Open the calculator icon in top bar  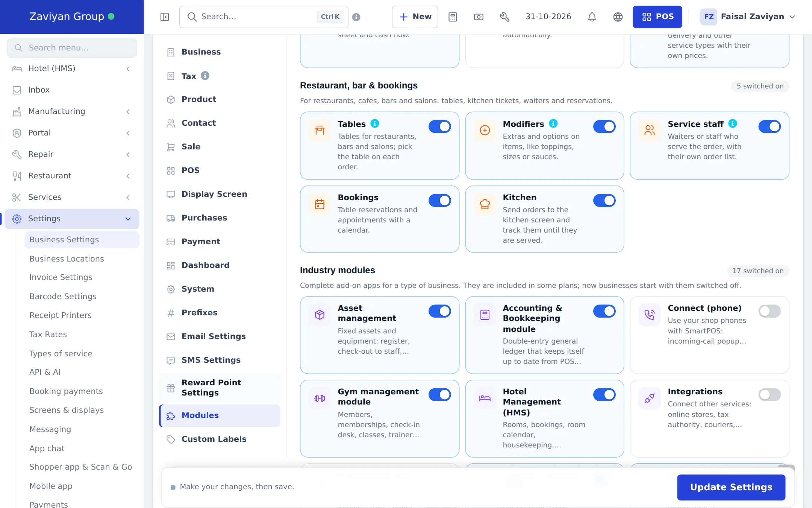click(x=453, y=17)
